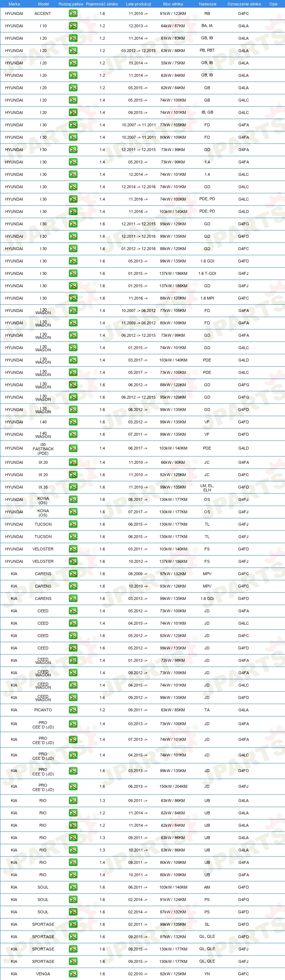This screenshot has height=980, width=285.
Task: Select the YN body cell
Action: pyautogui.click(x=207, y=973)
